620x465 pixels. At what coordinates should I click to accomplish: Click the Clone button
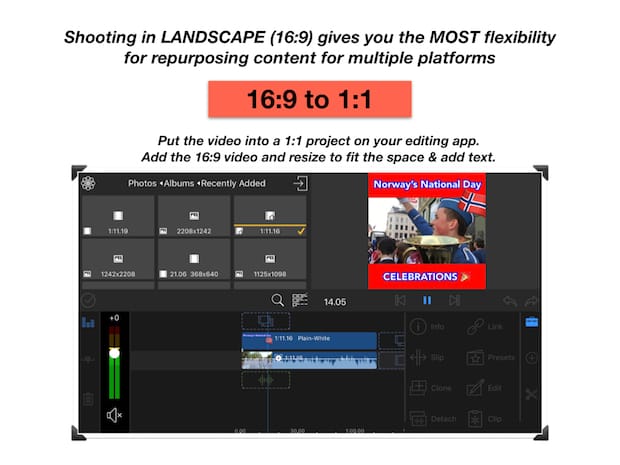click(x=417, y=388)
